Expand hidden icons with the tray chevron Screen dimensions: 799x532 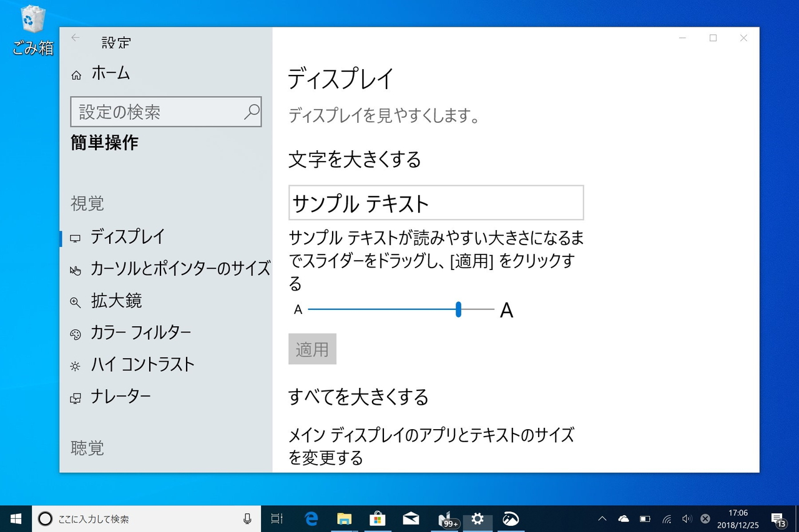[601, 518]
